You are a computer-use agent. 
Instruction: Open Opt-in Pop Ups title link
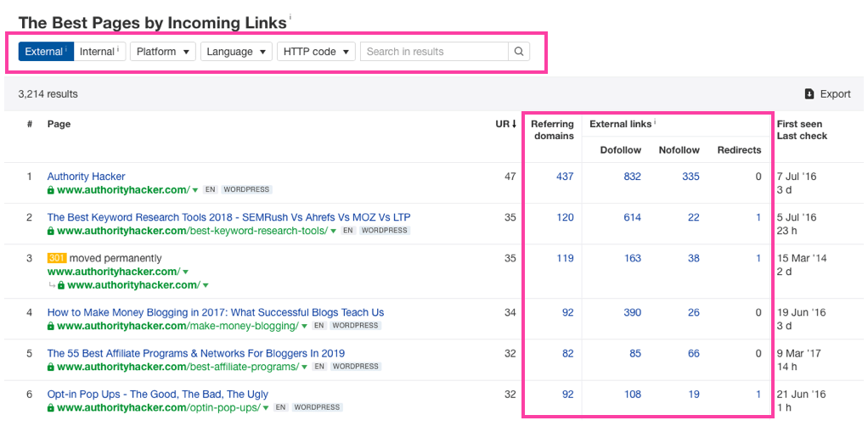158,395
